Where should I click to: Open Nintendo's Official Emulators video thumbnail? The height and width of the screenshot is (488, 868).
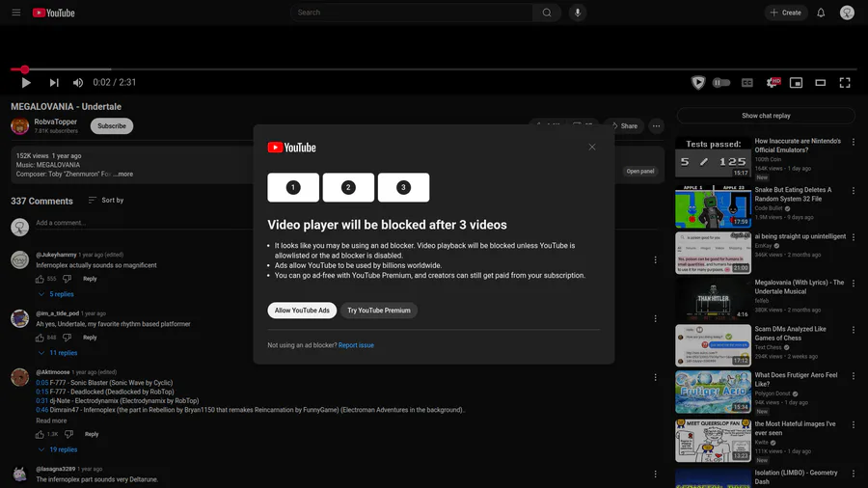pyautogui.click(x=713, y=157)
